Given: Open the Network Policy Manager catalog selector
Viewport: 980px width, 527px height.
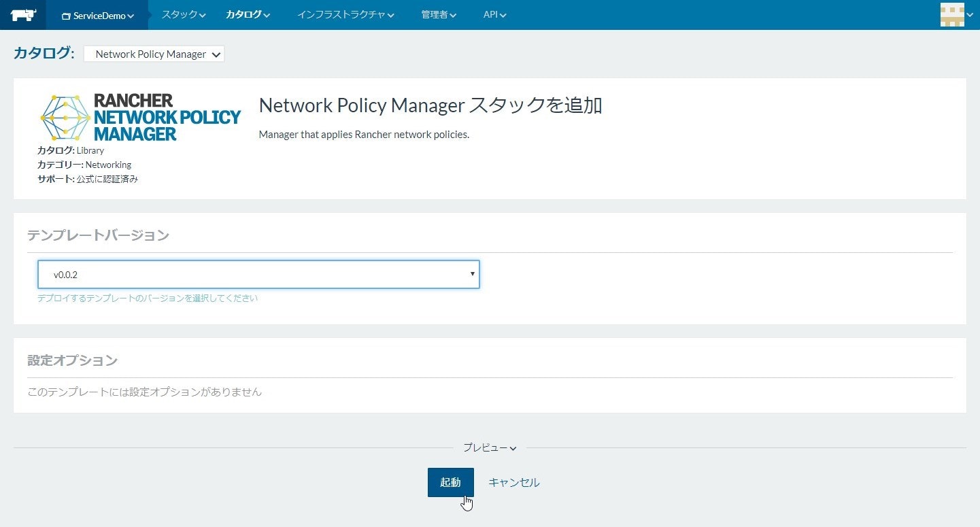Looking at the screenshot, I should coord(154,54).
